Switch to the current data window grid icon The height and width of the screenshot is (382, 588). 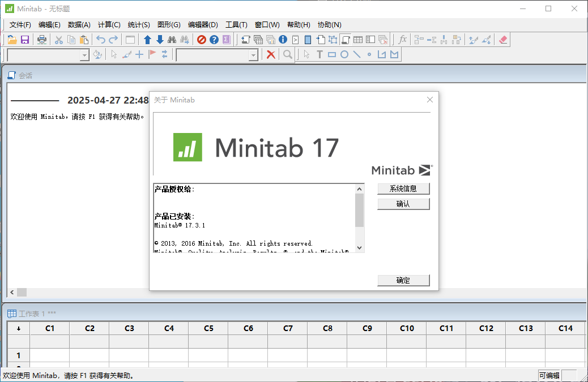click(x=358, y=40)
